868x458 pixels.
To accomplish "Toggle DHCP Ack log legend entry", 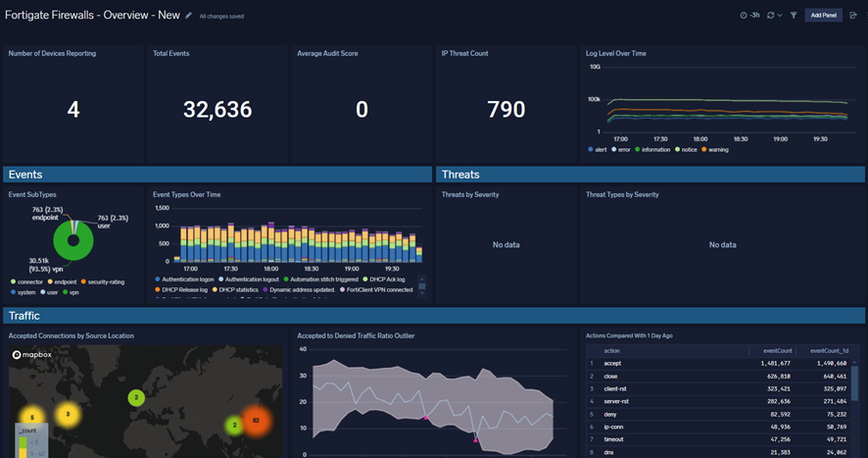I will (x=384, y=280).
